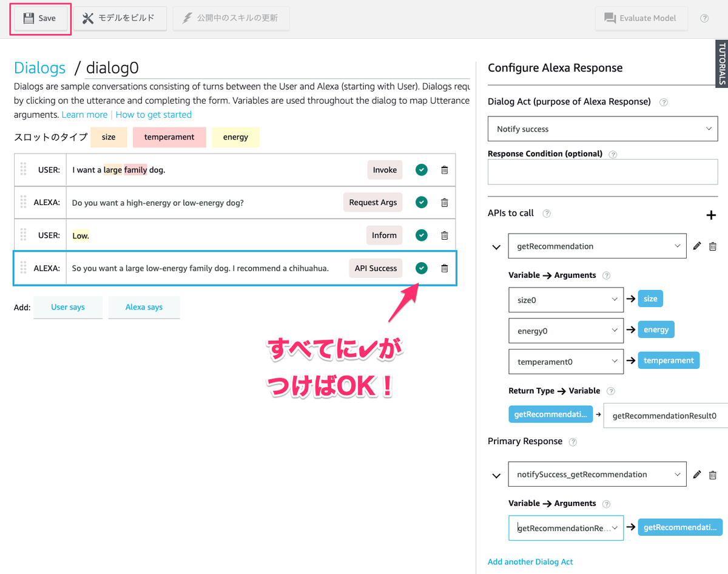Open the getRecommendationRe… variable dropdown

pyautogui.click(x=566, y=528)
